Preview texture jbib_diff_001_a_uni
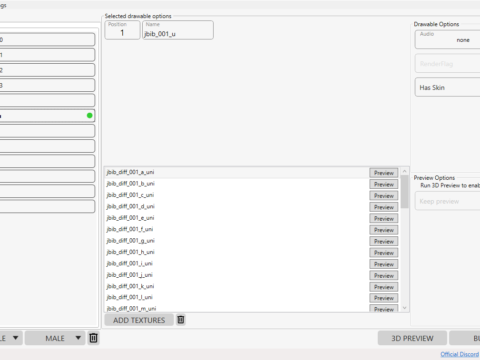Image resolution: width=480 pixels, height=360 pixels. point(384,173)
